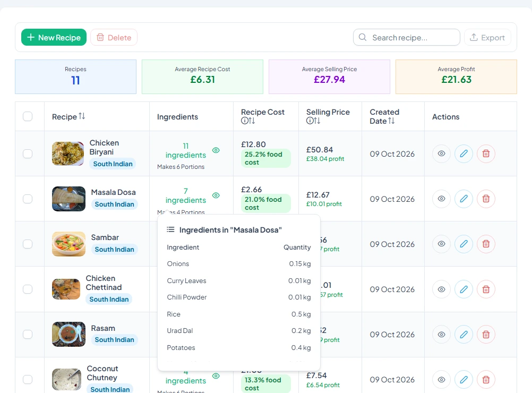
Task: Open the Masala Dosa thumbnail image
Action: [x=68, y=199]
